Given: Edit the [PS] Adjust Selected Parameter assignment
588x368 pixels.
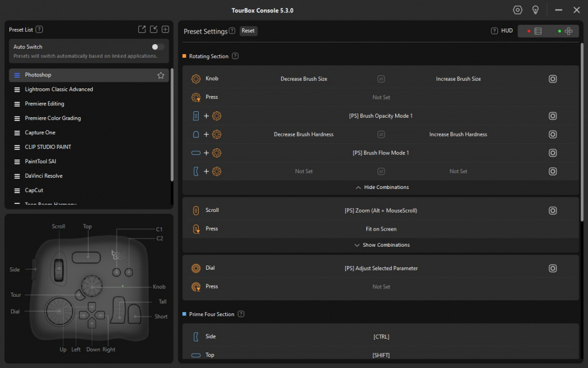Looking at the screenshot, I should coord(381,268).
